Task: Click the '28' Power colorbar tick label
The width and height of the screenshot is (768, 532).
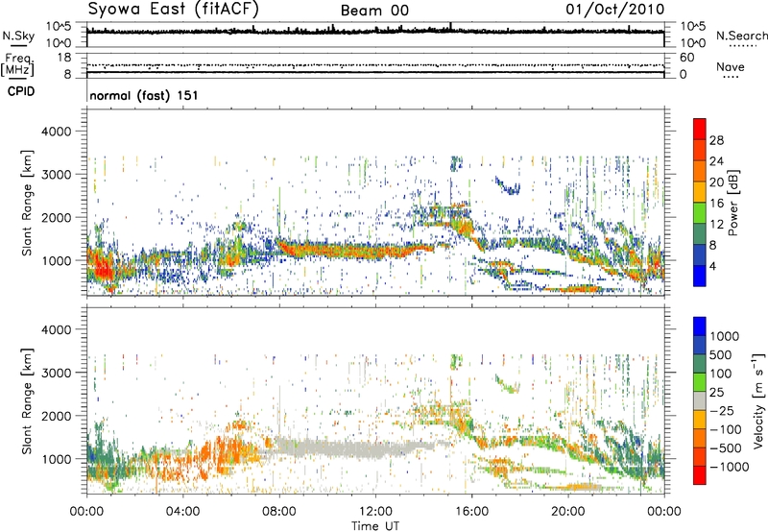Action: coord(716,140)
